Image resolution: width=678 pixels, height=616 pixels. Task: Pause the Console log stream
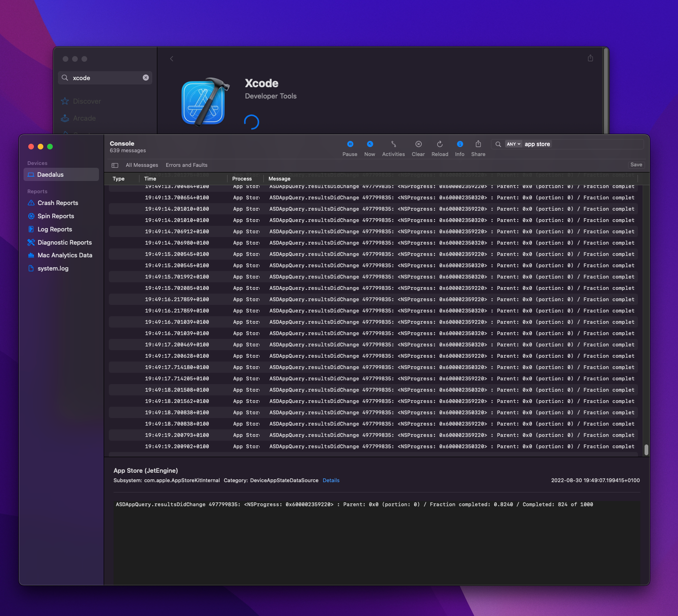click(x=350, y=144)
